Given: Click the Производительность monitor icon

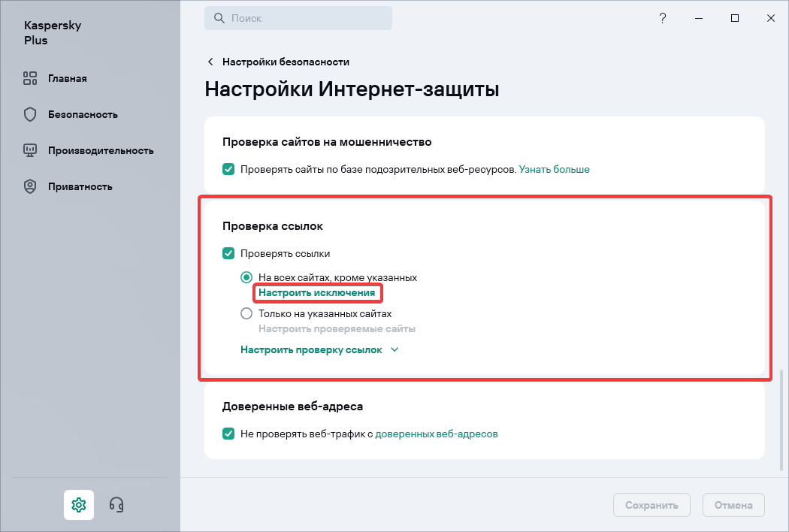Looking at the screenshot, I should (x=30, y=150).
